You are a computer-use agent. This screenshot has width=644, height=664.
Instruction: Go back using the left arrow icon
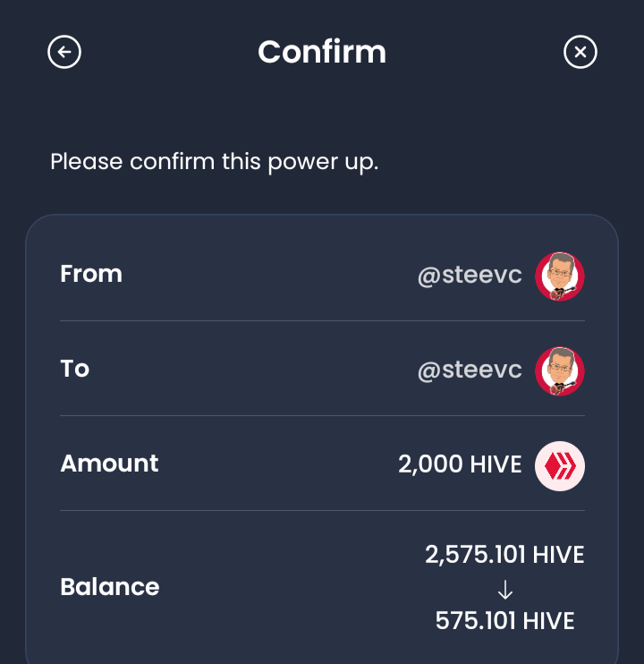64,53
